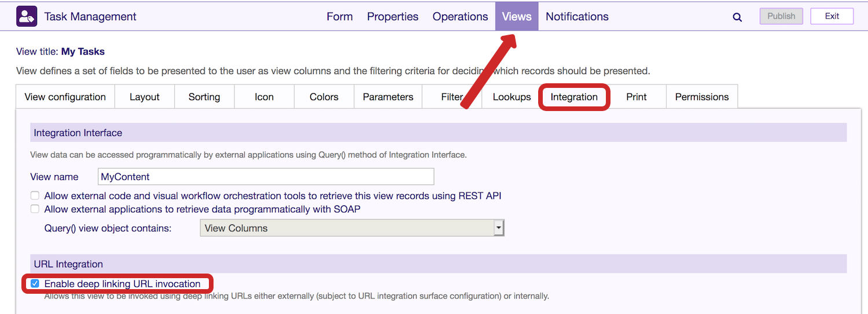868x314 pixels.
Task: Check the SOAP programmatic data retrieval option
Action: tap(35, 209)
